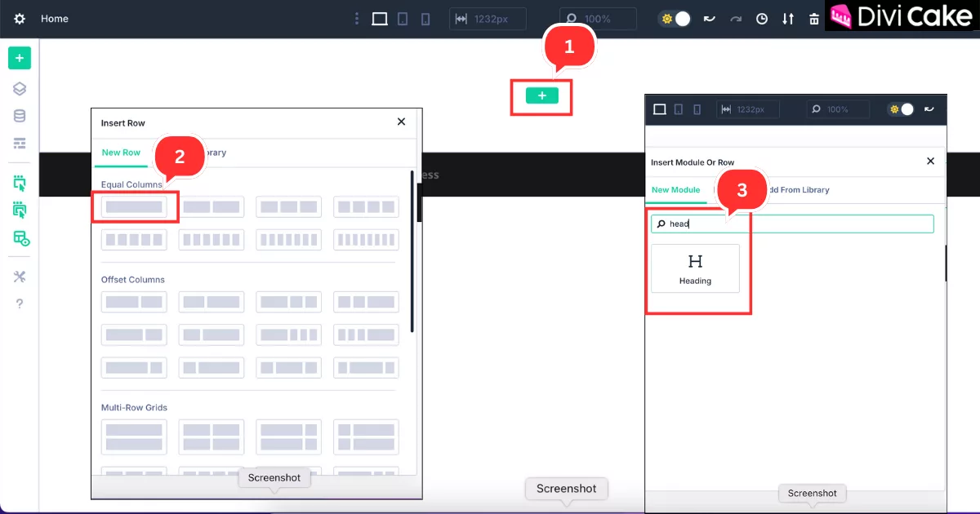The width and height of the screenshot is (980, 514).
Task: Open the history clock icon
Action: click(x=762, y=19)
